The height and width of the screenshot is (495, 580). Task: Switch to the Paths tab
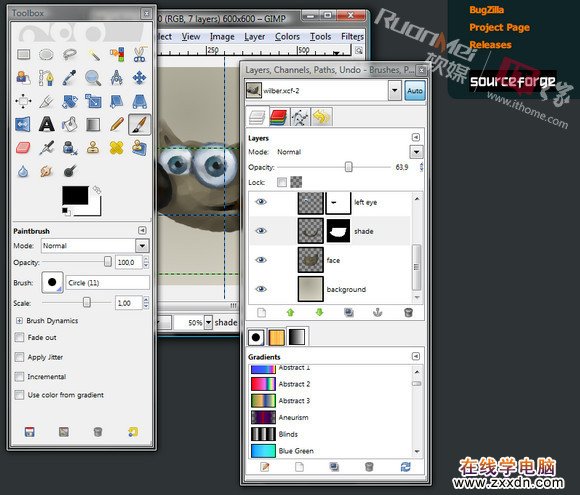[x=300, y=117]
